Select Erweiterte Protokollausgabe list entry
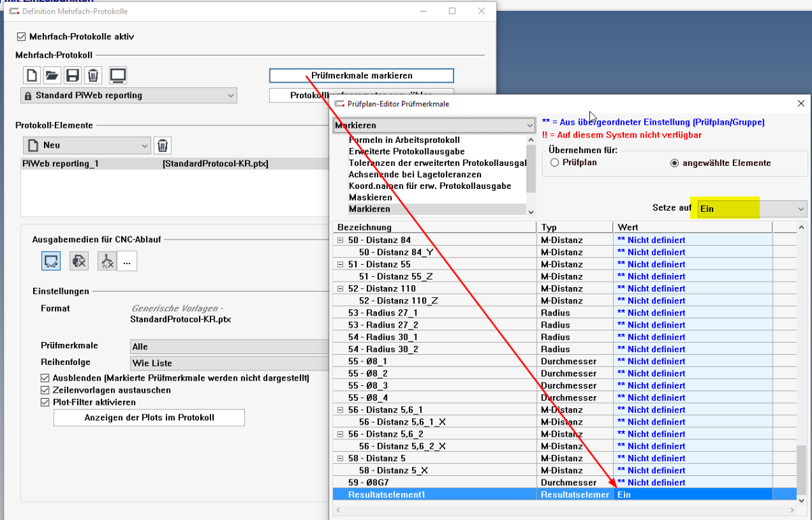The image size is (812, 520). [x=406, y=152]
